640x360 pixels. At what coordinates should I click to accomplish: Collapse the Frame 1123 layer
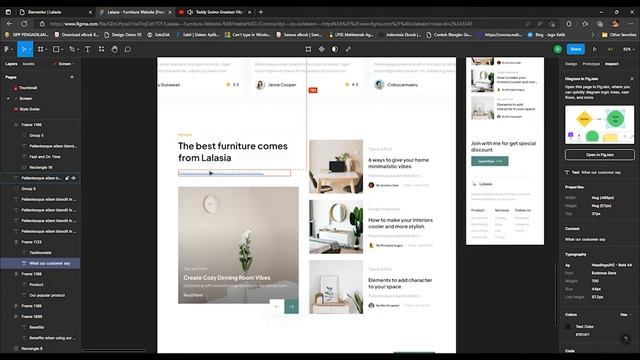coord(16,242)
